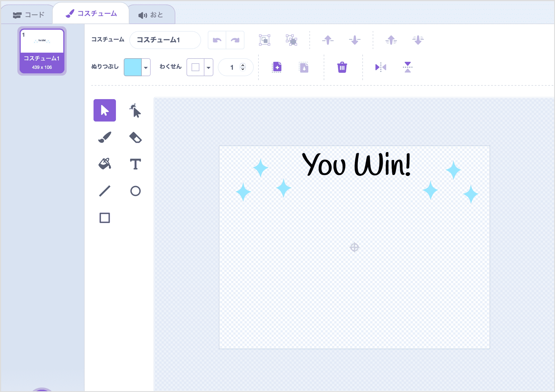This screenshot has width=555, height=392.
Task: Switch to the おと tab
Action: click(x=151, y=15)
